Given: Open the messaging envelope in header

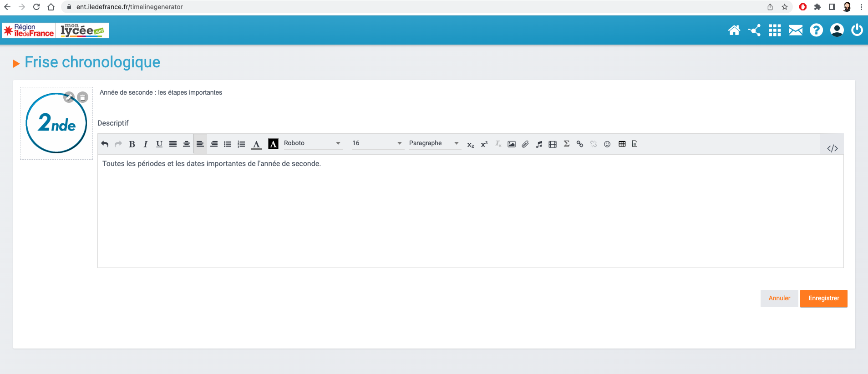Looking at the screenshot, I should pyautogui.click(x=795, y=30).
